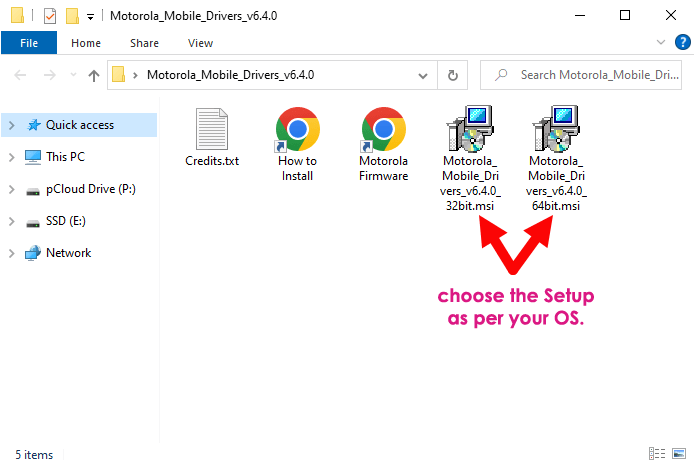The width and height of the screenshot is (695, 467).
Task: Select the 64bit.msi driver installer icon
Action: [556, 128]
